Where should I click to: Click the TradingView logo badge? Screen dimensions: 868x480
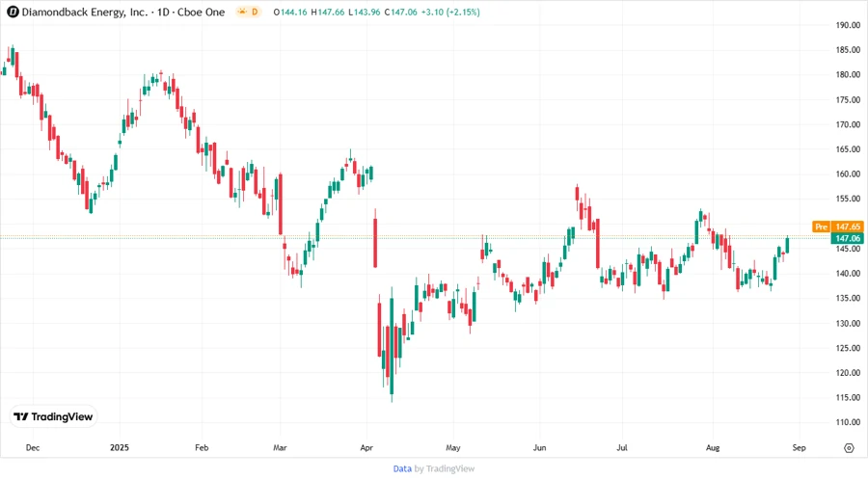53,416
